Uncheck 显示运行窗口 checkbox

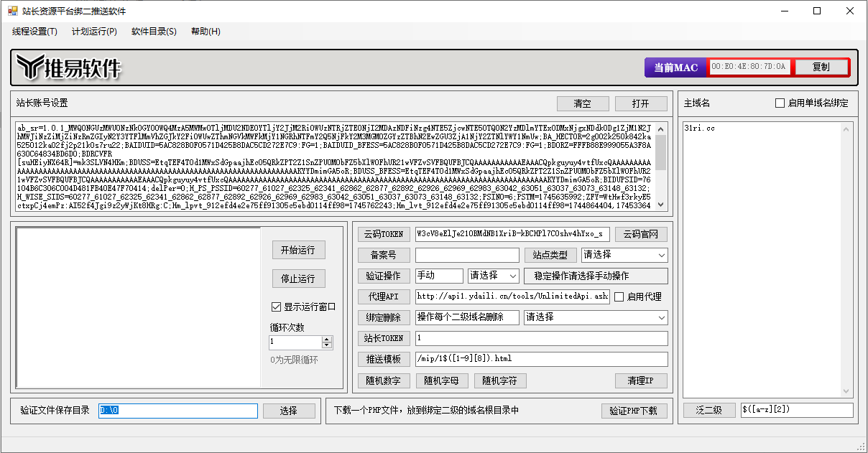coord(276,307)
